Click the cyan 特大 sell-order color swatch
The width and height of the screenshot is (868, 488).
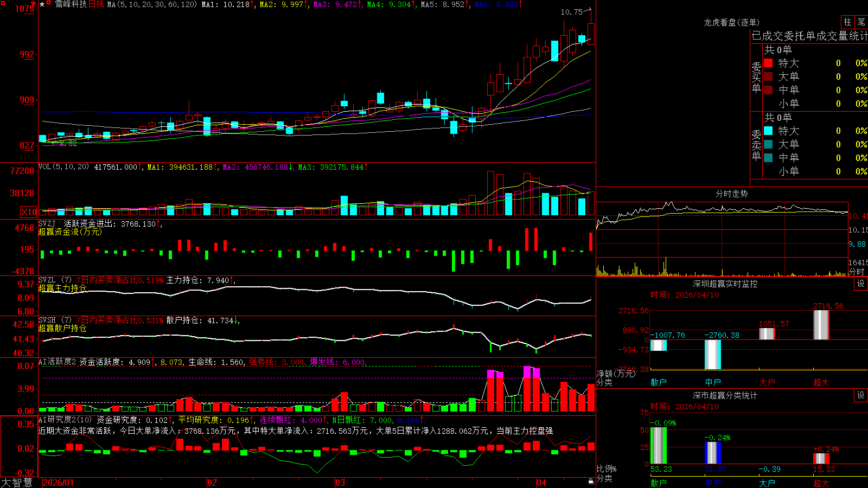tap(768, 131)
